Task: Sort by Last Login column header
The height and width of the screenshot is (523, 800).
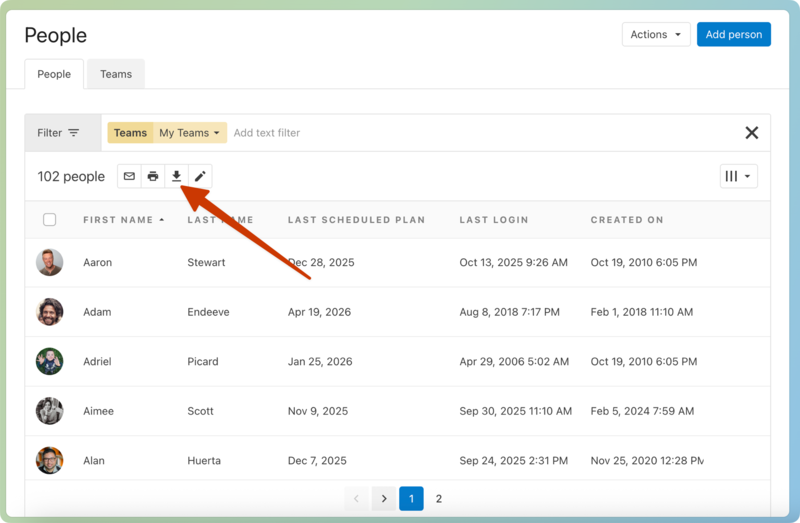Action: point(493,220)
